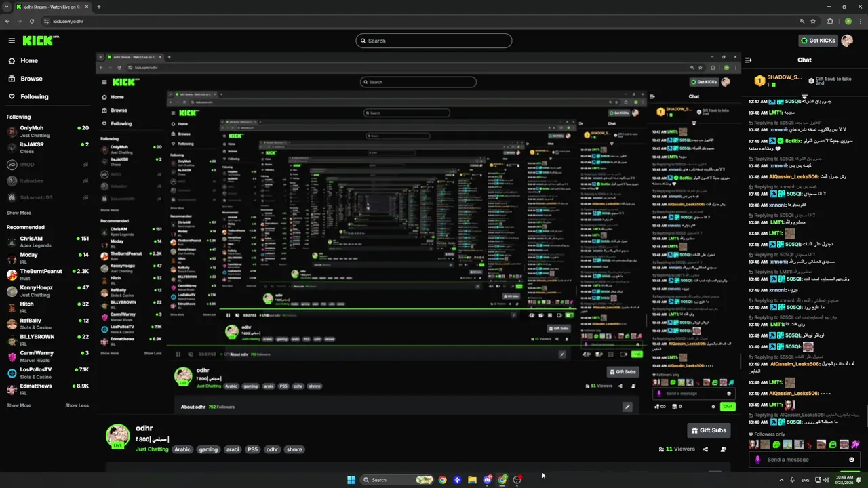Open SHADOW_S top gifter entry
Screen dimensions: 868x488
tap(778, 80)
